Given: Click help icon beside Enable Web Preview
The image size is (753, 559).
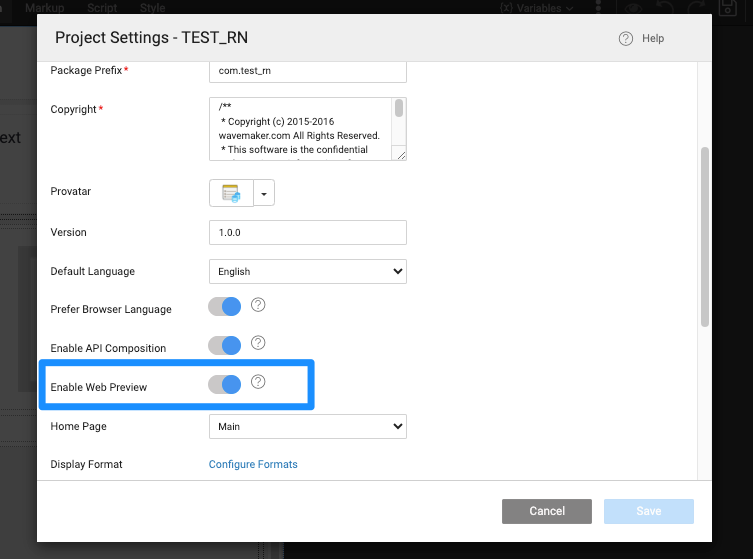Looking at the screenshot, I should click(258, 382).
